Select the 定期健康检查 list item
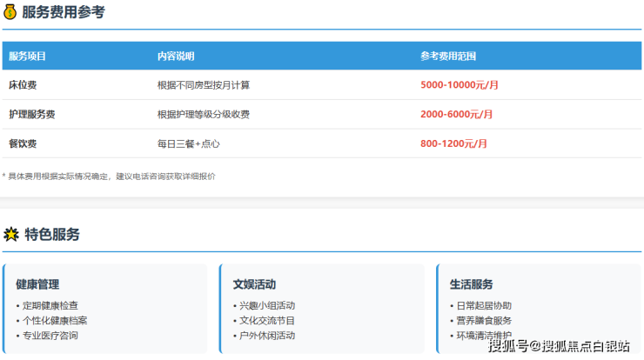 [50, 305]
